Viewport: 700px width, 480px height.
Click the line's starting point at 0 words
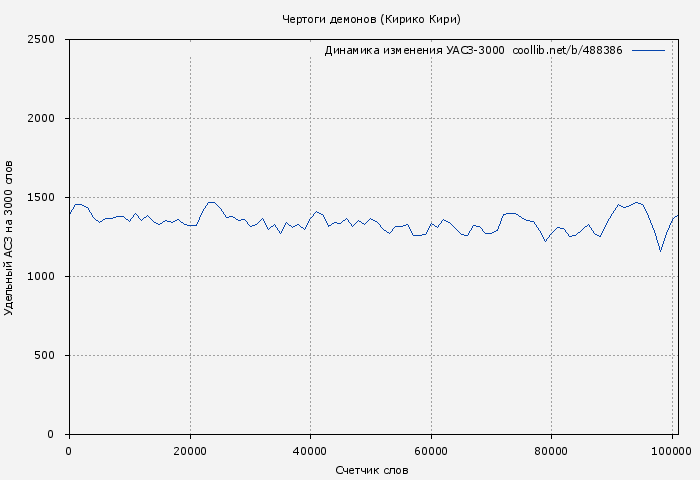tap(69, 214)
